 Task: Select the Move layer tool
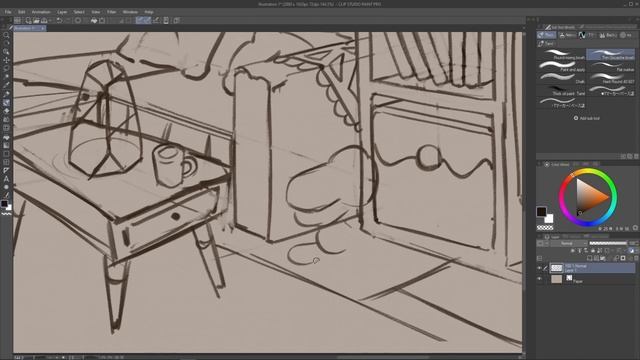(6, 60)
